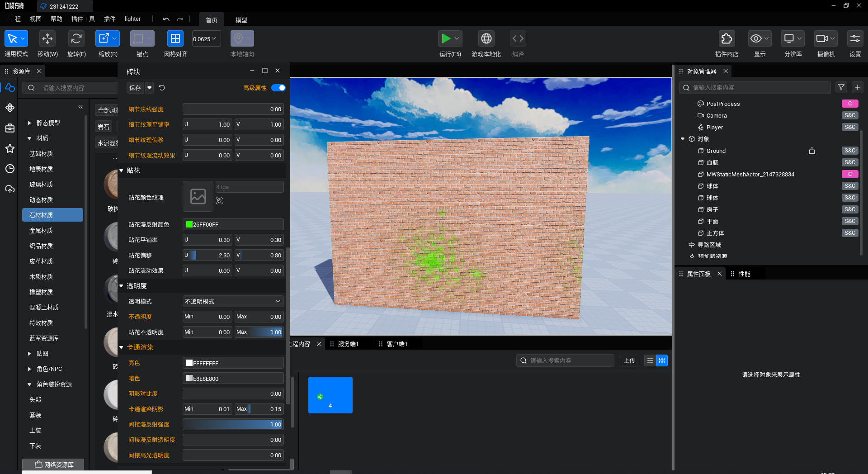Click the 上传 button
868x474 pixels.
tap(629, 360)
